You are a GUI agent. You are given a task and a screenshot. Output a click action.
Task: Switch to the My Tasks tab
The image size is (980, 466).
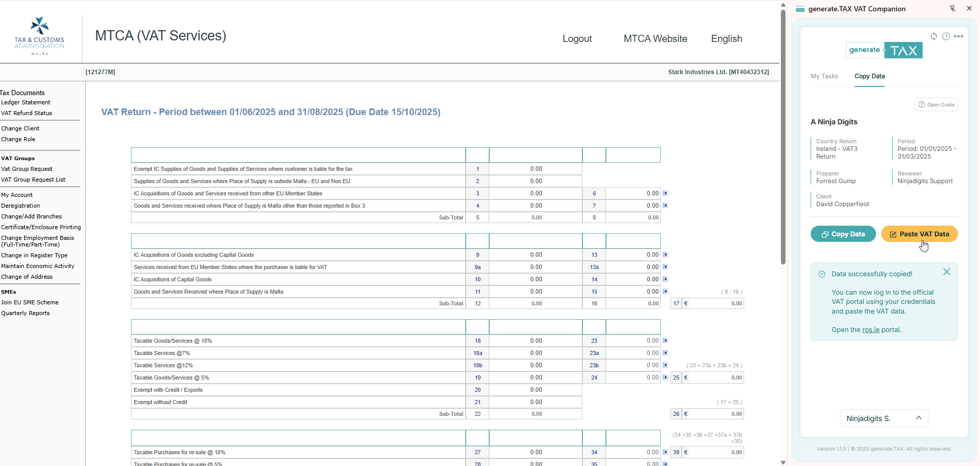coord(824,76)
